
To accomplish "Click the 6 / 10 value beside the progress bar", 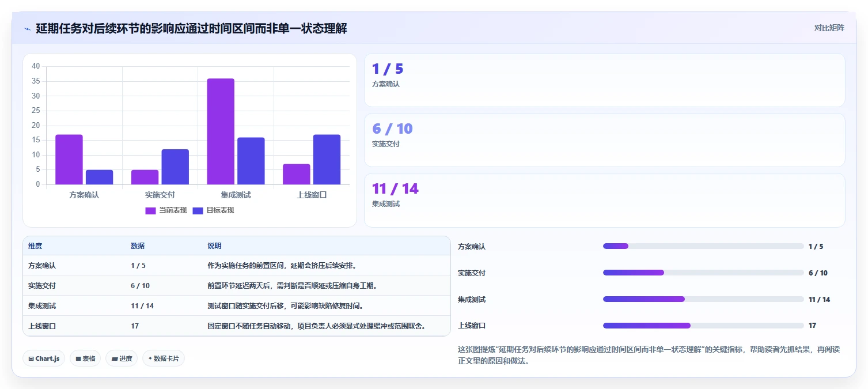I will (x=818, y=273).
